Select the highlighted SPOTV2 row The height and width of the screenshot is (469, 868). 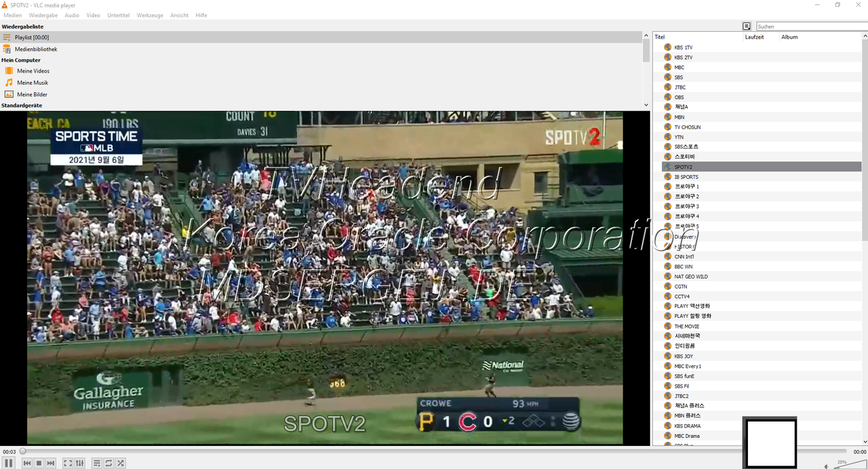click(762, 167)
